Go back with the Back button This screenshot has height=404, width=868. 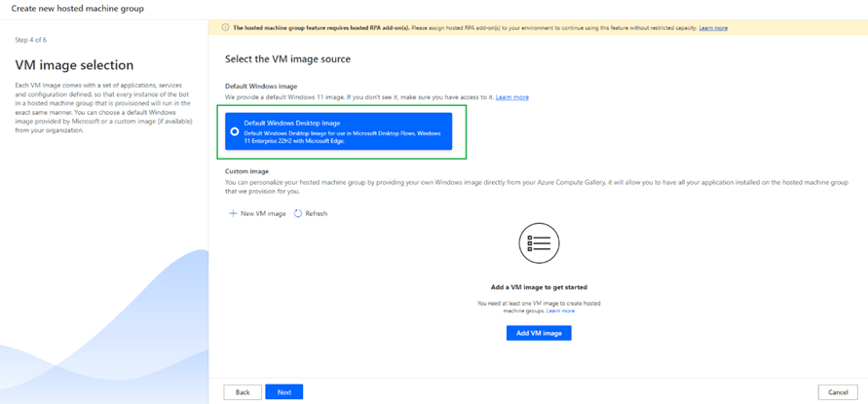pyautogui.click(x=243, y=392)
